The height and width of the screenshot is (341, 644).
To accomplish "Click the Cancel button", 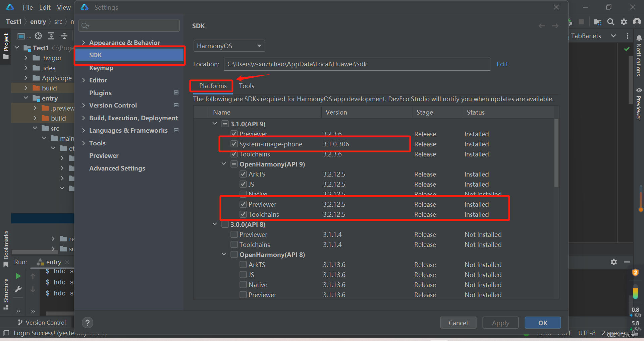I will coord(458,323).
